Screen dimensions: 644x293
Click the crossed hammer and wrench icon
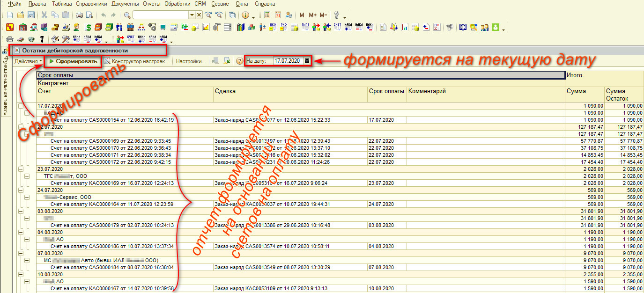pos(66,39)
